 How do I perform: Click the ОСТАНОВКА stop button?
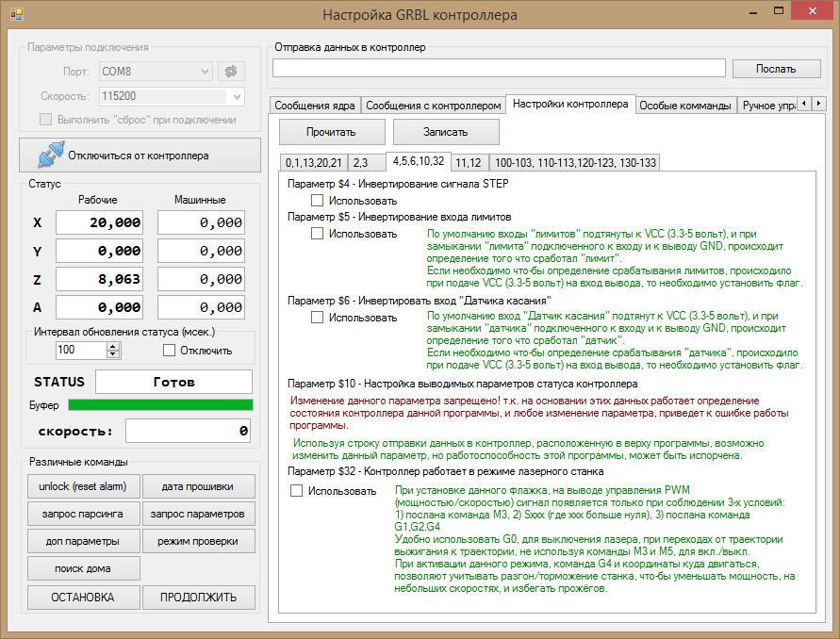(x=83, y=598)
